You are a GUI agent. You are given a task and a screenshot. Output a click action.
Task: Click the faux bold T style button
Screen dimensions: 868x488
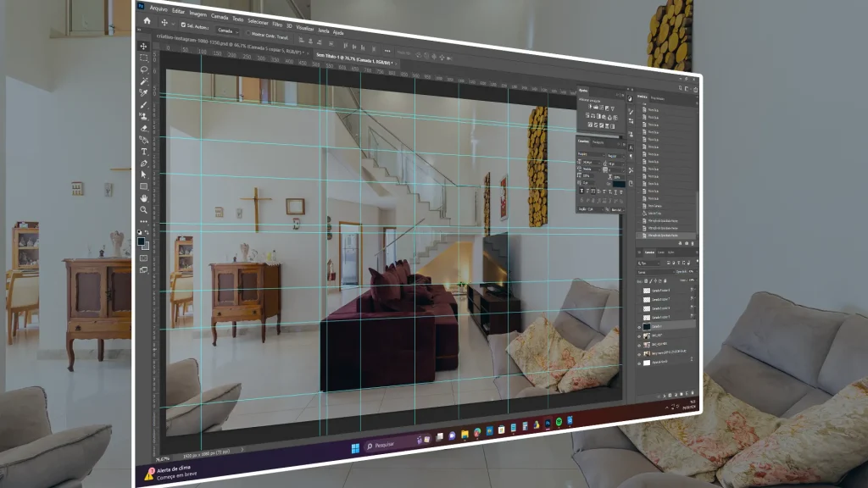click(581, 191)
